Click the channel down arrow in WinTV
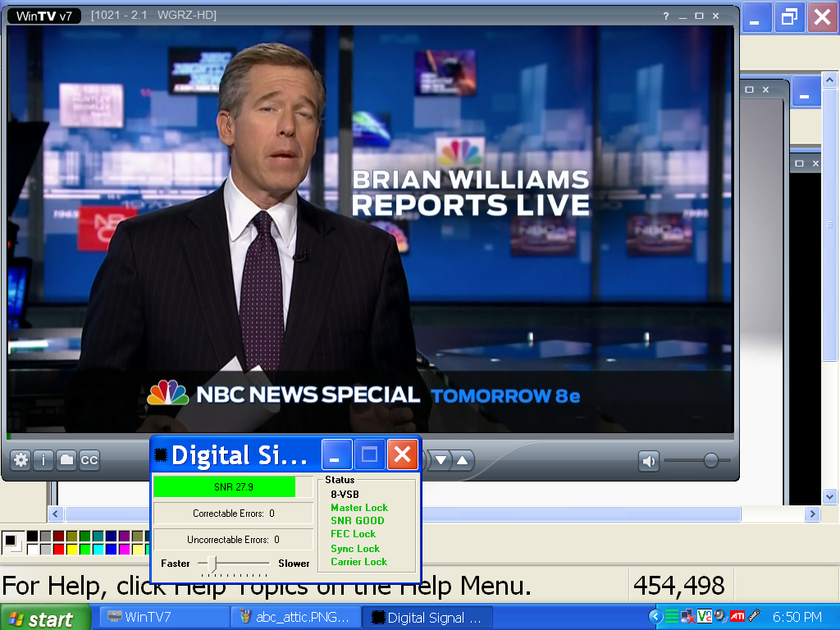This screenshot has width=840, height=630. click(441, 459)
